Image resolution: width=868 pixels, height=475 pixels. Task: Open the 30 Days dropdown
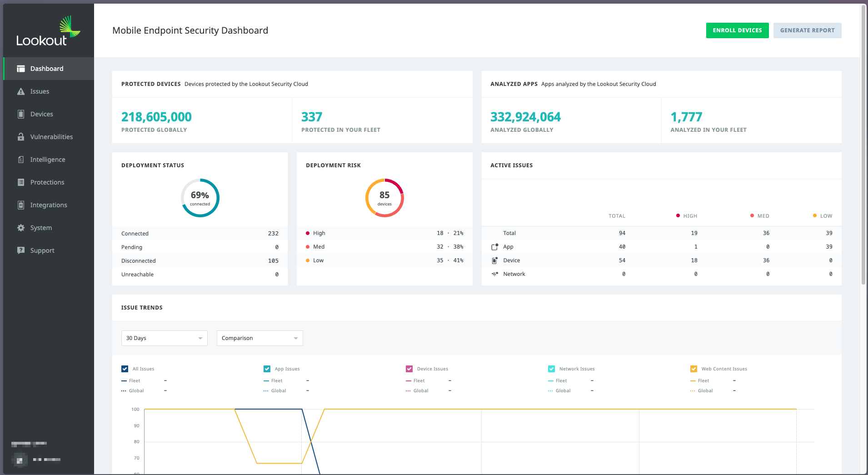[164, 338]
